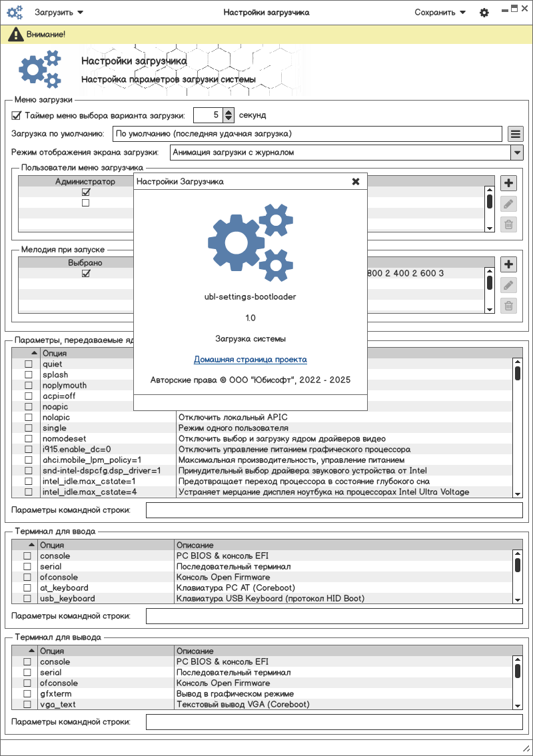Open the Сохранить dropdown menu
The width and height of the screenshot is (533, 756).
pyautogui.click(x=440, y=13)
